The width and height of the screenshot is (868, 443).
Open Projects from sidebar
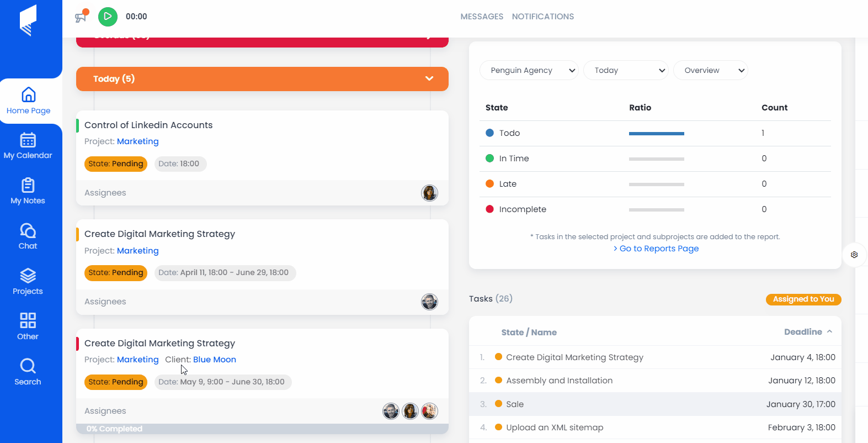(28, 282)
